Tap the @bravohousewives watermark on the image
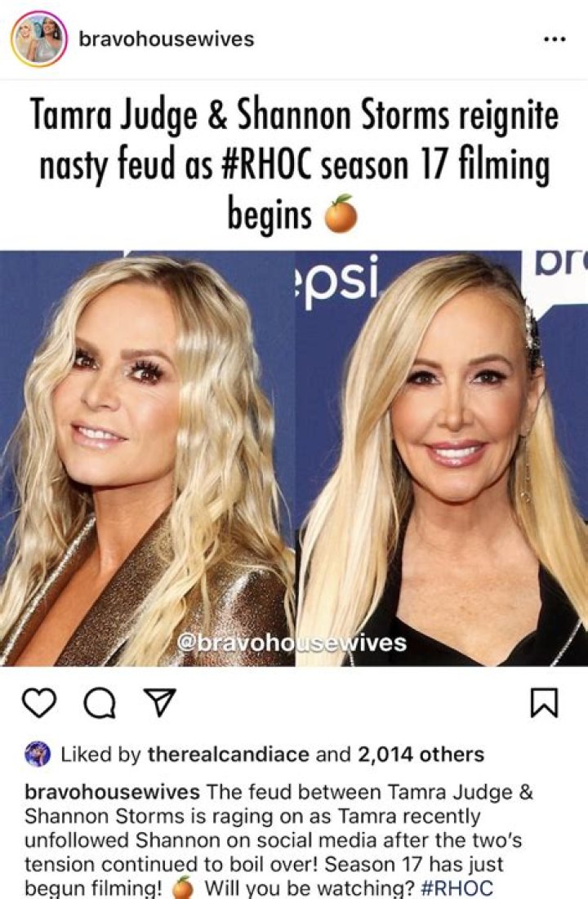 tap(292, 643)
